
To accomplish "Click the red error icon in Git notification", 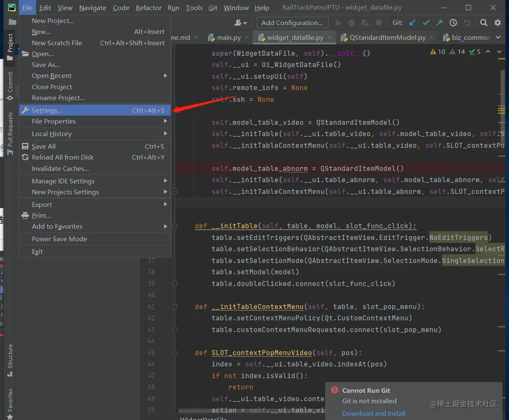I will pos(334,390).
